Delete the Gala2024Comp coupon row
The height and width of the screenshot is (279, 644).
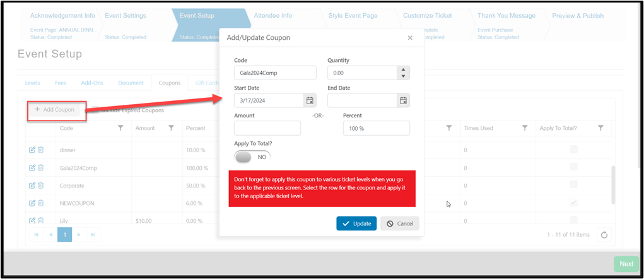(40, 168)
